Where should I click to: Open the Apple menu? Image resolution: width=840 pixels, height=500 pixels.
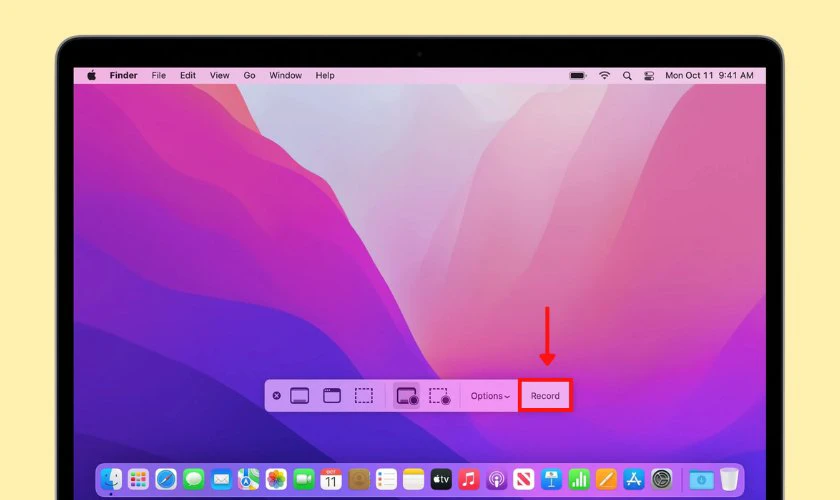91,75
